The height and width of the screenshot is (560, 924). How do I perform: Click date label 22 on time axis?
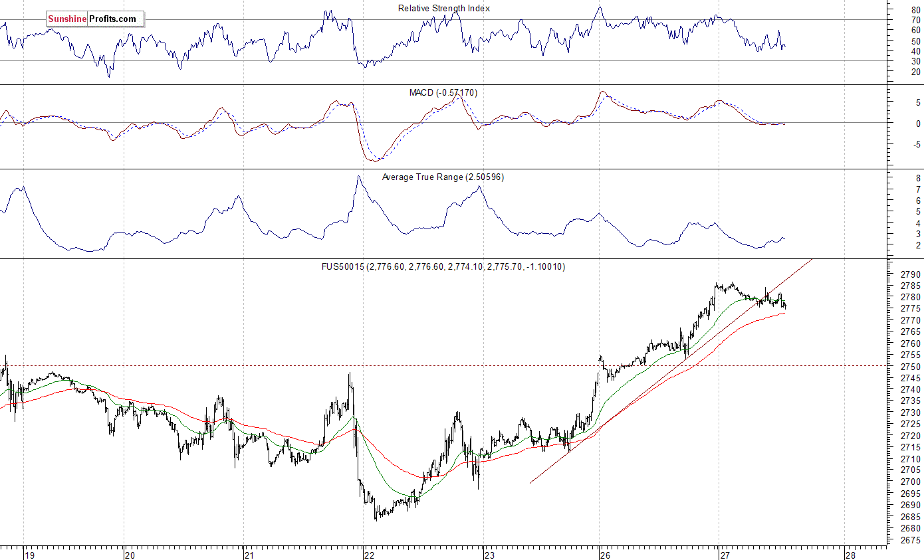pos(370,555)
